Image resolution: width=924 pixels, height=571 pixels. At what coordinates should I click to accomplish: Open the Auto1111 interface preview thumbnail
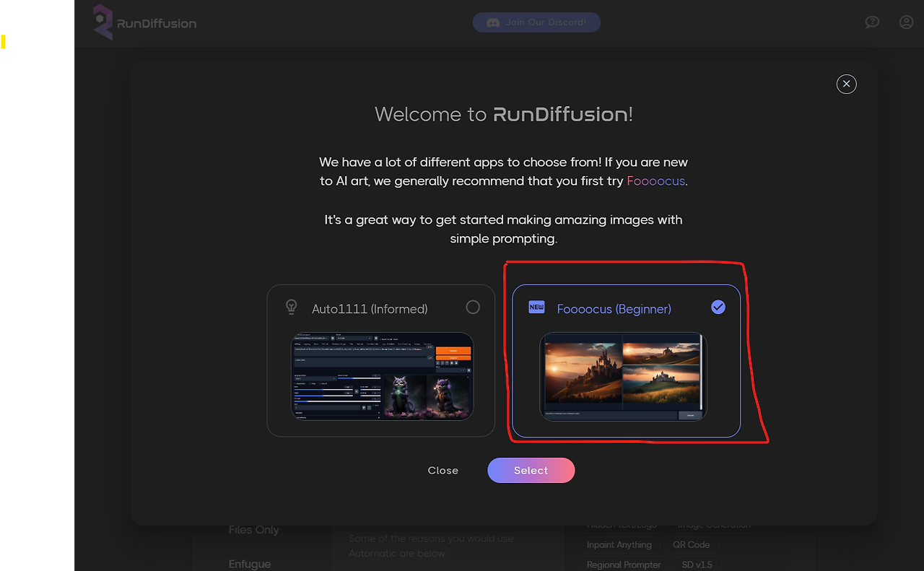pos(382,376)
